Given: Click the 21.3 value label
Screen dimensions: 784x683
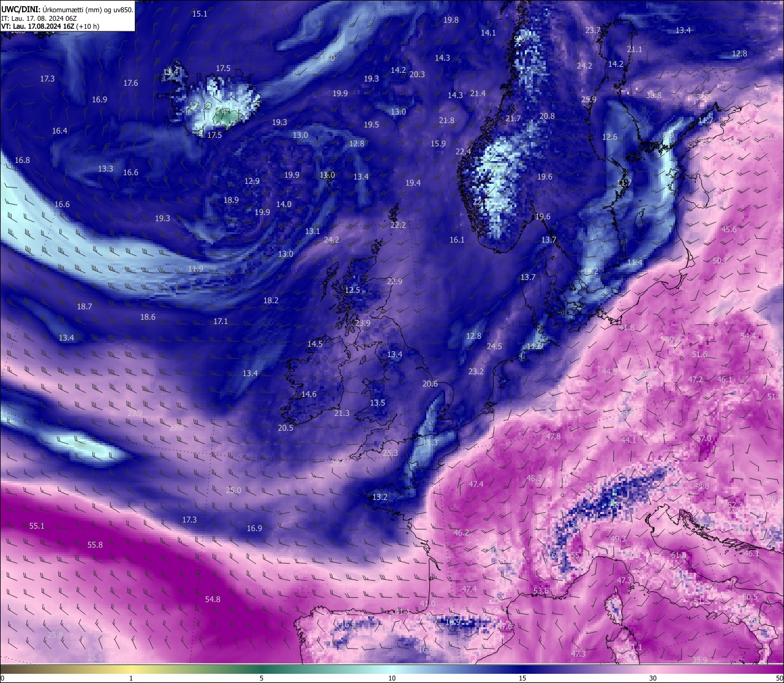Looking at the screenshot, I should pos(342,413).
